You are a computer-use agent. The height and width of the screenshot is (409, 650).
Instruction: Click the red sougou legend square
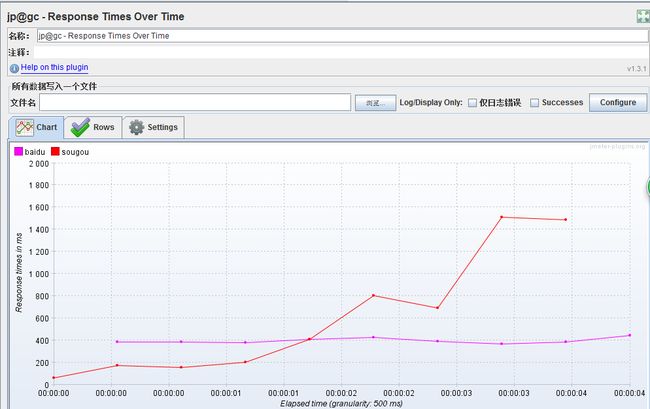(55, 151)
